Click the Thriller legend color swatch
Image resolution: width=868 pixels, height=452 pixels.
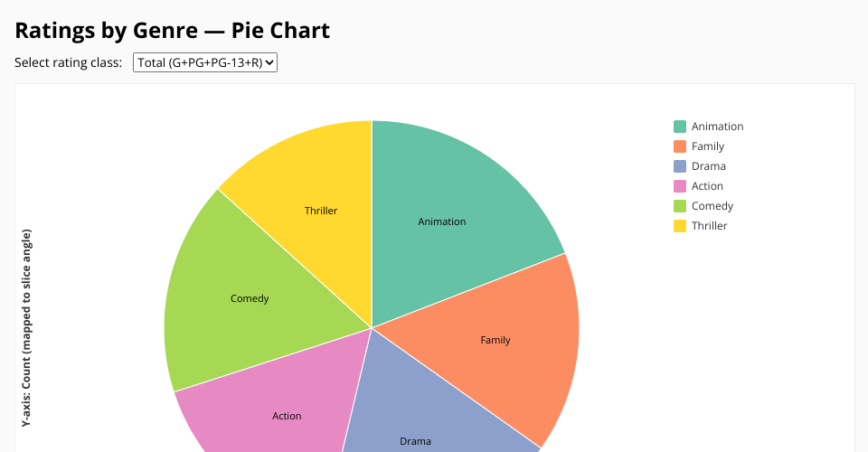click(x=680, y=226)
